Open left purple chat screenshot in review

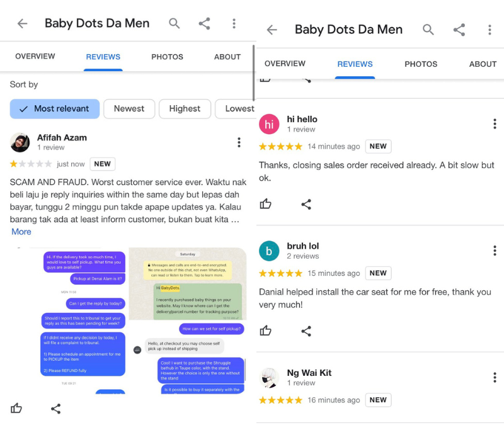click(x=69, y=320)
